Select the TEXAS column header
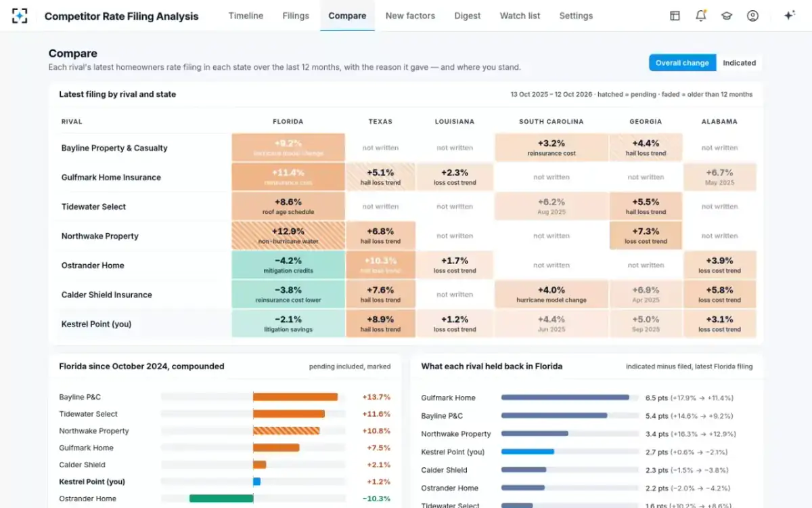The height and width of the screenshot is (508, 812). pos(380,122)
